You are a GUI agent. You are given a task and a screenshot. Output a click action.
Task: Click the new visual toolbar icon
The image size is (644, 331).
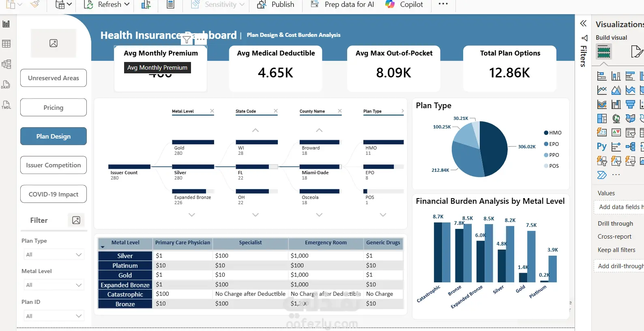click(x=146, y=4)
